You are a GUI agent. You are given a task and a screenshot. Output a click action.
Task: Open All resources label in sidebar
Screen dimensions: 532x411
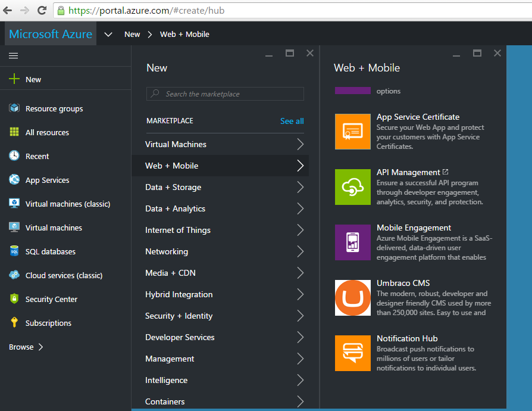coord(47,132)
